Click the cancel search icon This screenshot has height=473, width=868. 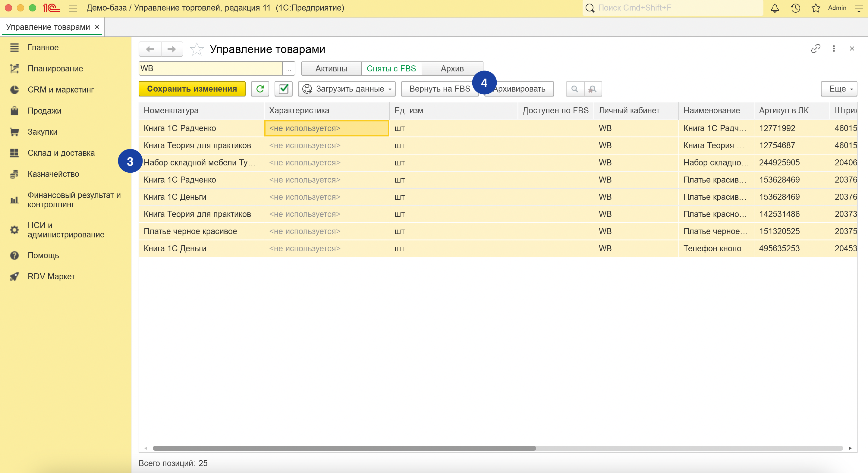[x=592, y=89]
